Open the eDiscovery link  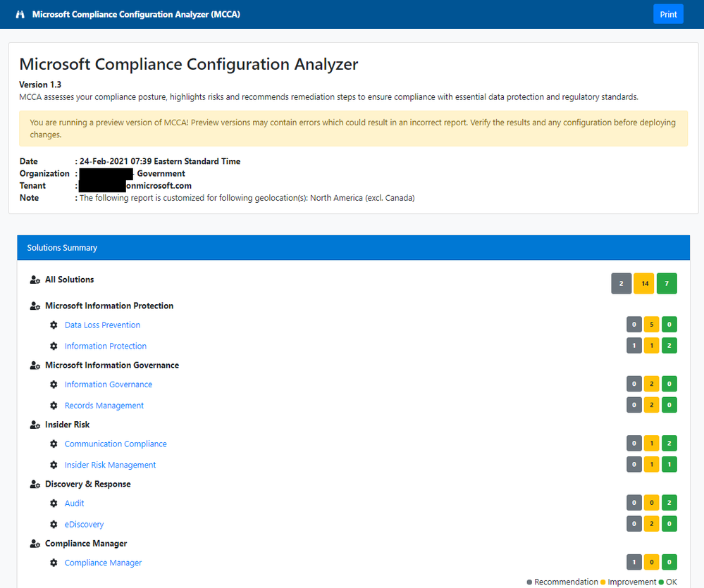[84, 525]
